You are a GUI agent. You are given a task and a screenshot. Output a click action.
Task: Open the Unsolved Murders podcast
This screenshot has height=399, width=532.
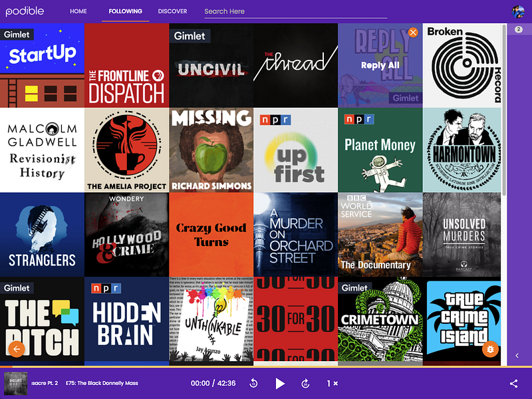(462, 235)
